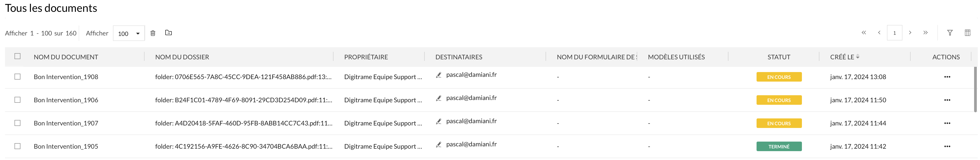Open the column chooser icon
The height and width of the screenshot is (160, 980).
(x=968, y=33)
